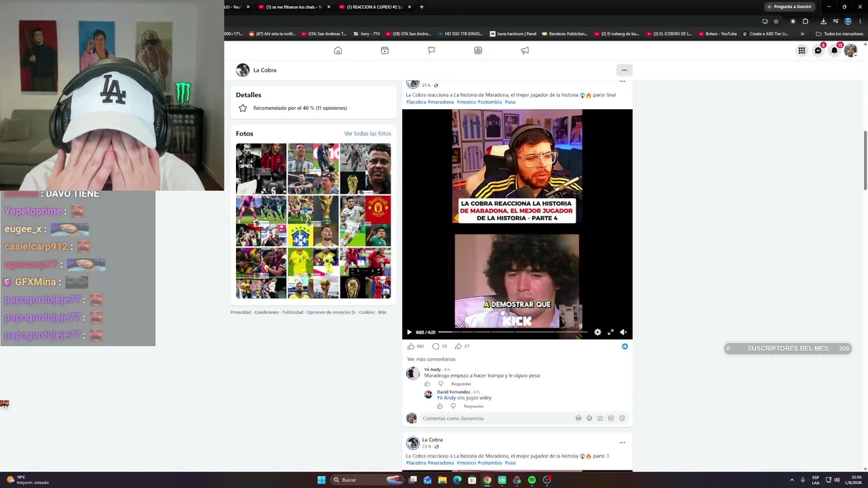Image resolution: width=868 pixels, height=488 pixels.
Task: Open La Cobra page name in header
Action: 264,70
